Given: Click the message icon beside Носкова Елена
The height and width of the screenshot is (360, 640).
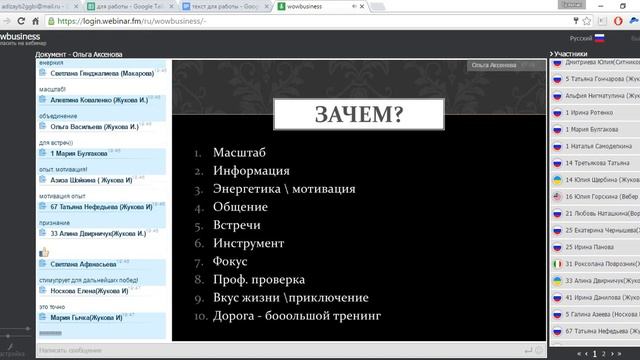Looking at the screenshot, I should pyautogui.click(x=42, y=290).
